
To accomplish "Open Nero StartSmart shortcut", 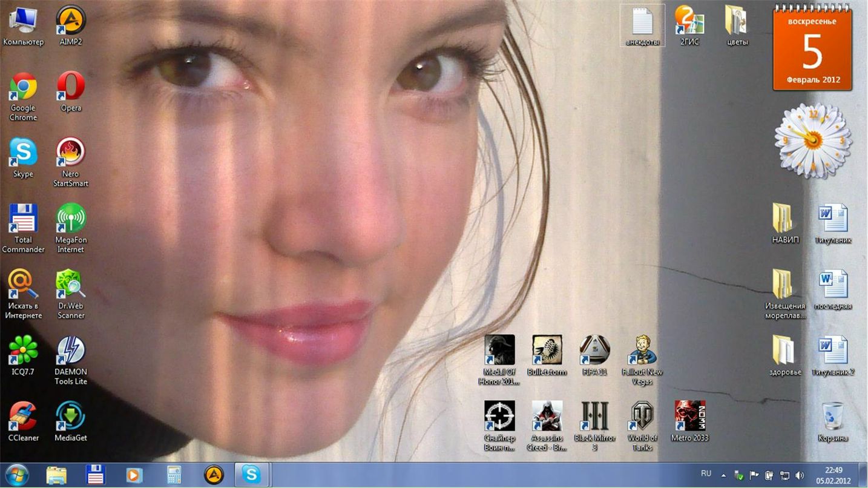I will point(71,153).
